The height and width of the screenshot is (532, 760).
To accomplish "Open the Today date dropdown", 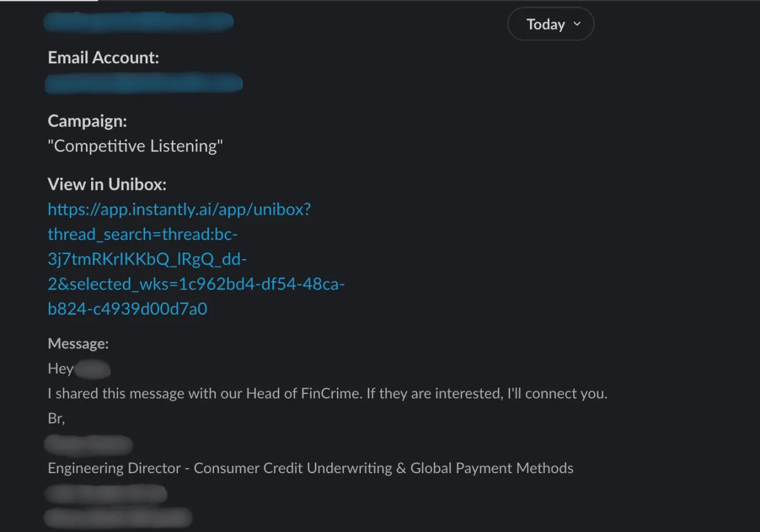I will point(550,24).
